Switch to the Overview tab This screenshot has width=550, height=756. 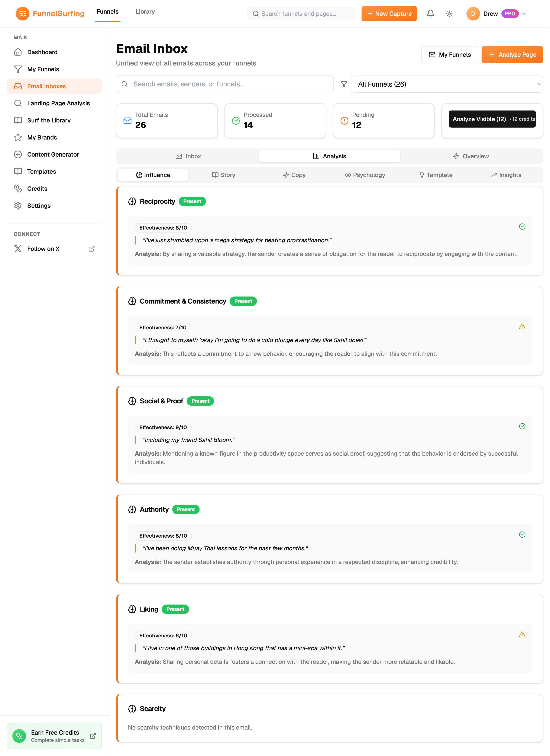(x=471, y=156)
